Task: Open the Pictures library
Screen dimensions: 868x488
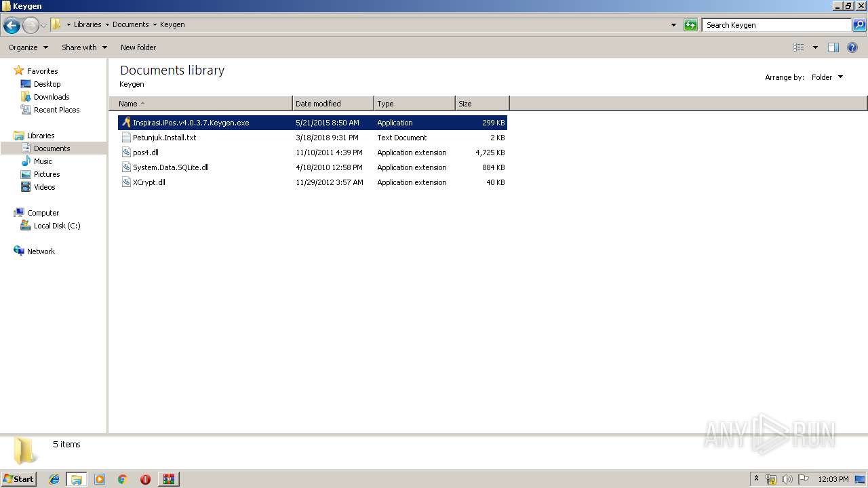Action: [47, 174]
